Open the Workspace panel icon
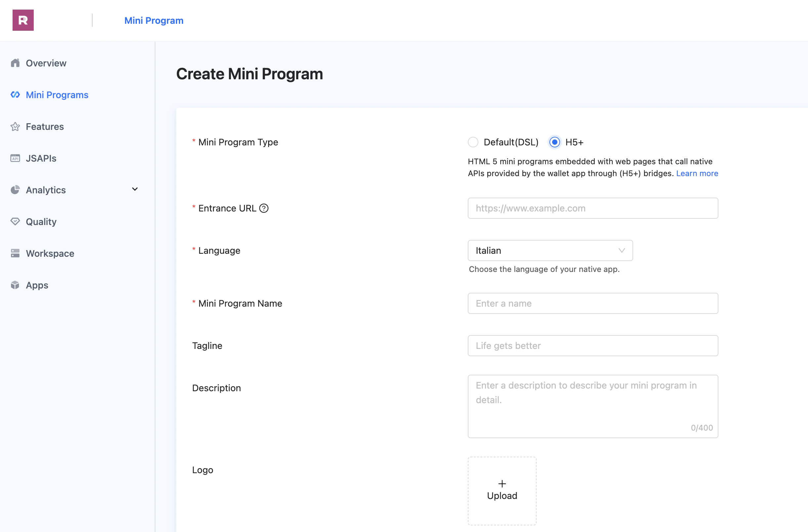The image size is (808, 532). (15, 253)
